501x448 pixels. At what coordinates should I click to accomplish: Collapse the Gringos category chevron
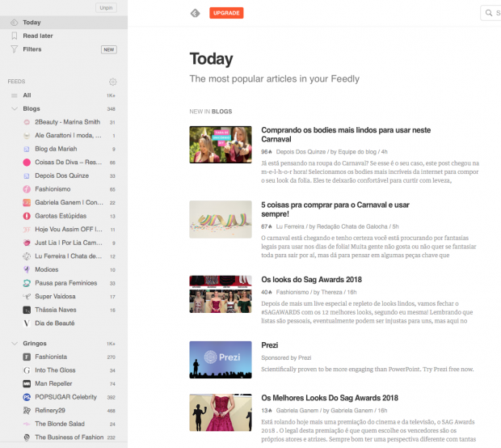pos(15,344)
